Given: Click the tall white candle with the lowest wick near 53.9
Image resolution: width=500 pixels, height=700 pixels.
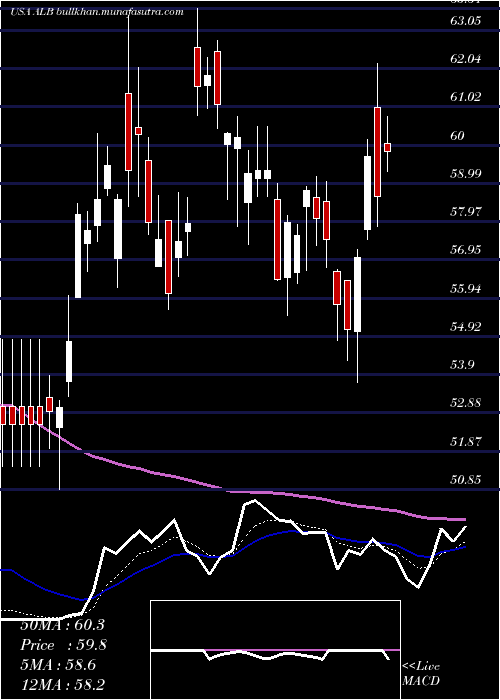Looking at the screenshot, I should (358, 295).
